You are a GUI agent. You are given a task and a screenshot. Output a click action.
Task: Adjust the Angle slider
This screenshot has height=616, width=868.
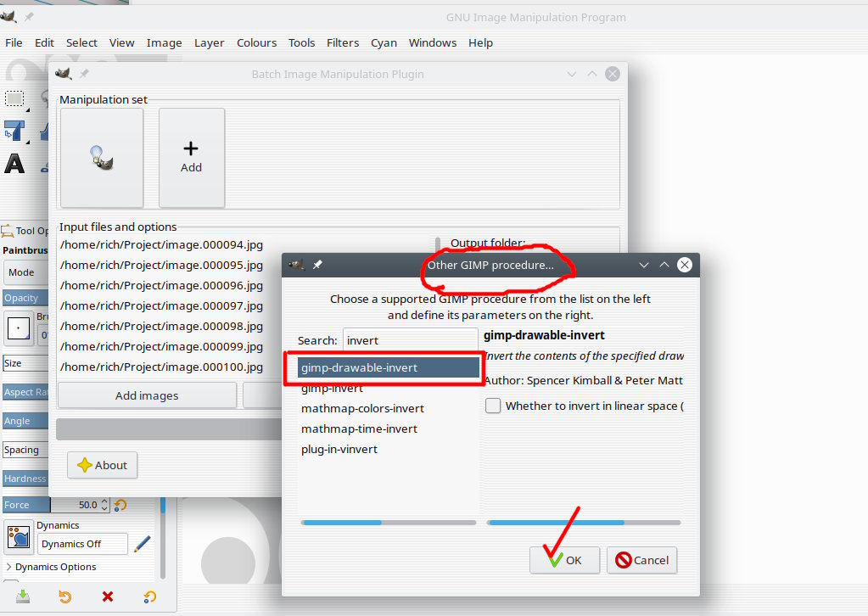25,421
